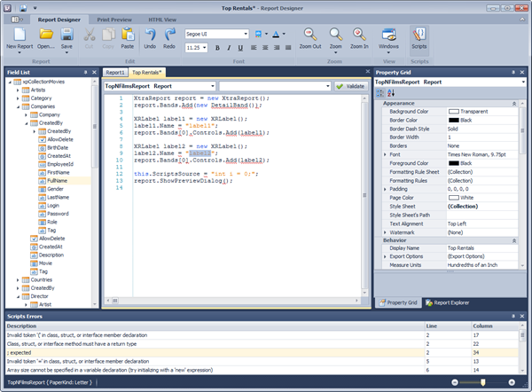This screenshot has height=392, width=532.
Task: Open the TopNFilmsReport script object dropdown
Action: [x=213, y=86]
